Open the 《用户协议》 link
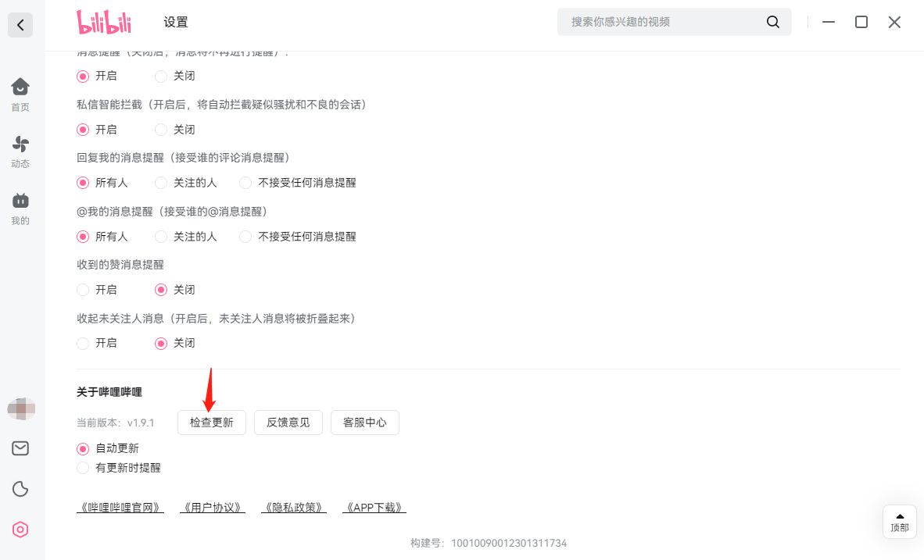Image resolution: width=924 pixels, height=560 pixels. click(x=212, y=508)
